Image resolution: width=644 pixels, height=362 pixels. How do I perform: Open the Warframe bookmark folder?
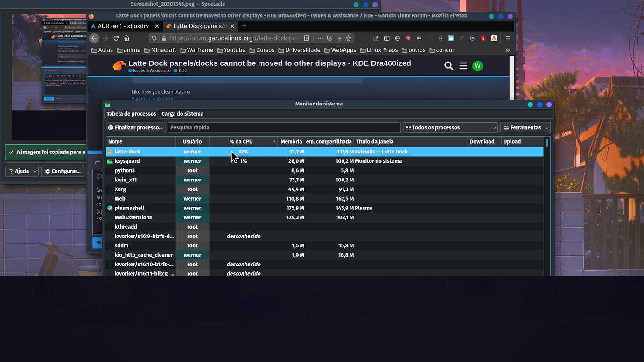(196, 50)
